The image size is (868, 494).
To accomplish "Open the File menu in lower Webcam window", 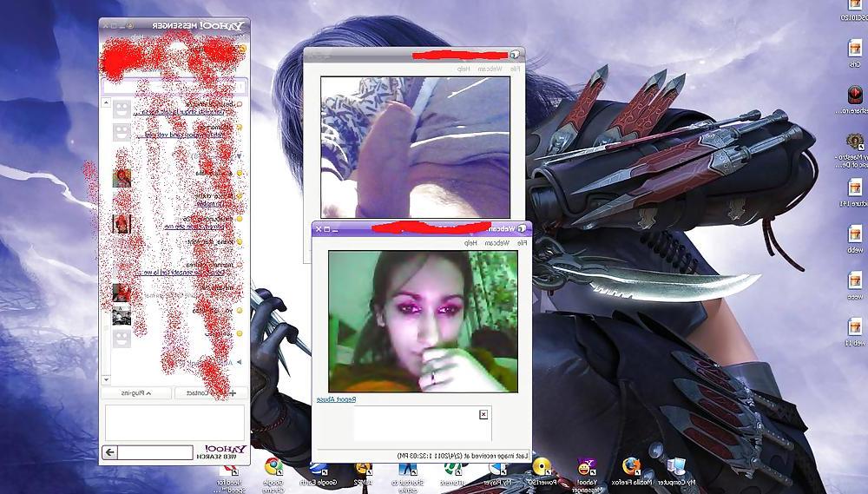I will pos(522,242).
